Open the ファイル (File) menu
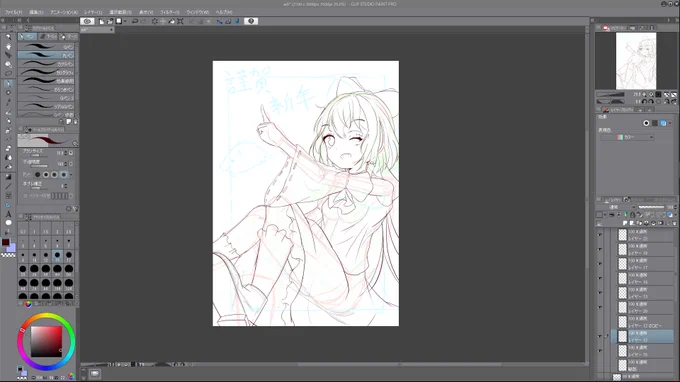 click(x=13, y=12)
